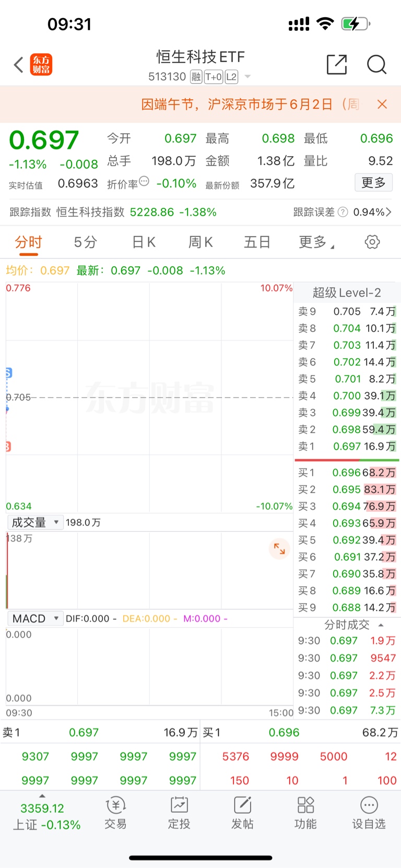Select 买5 order row at 0.692

tap(347, 540)
